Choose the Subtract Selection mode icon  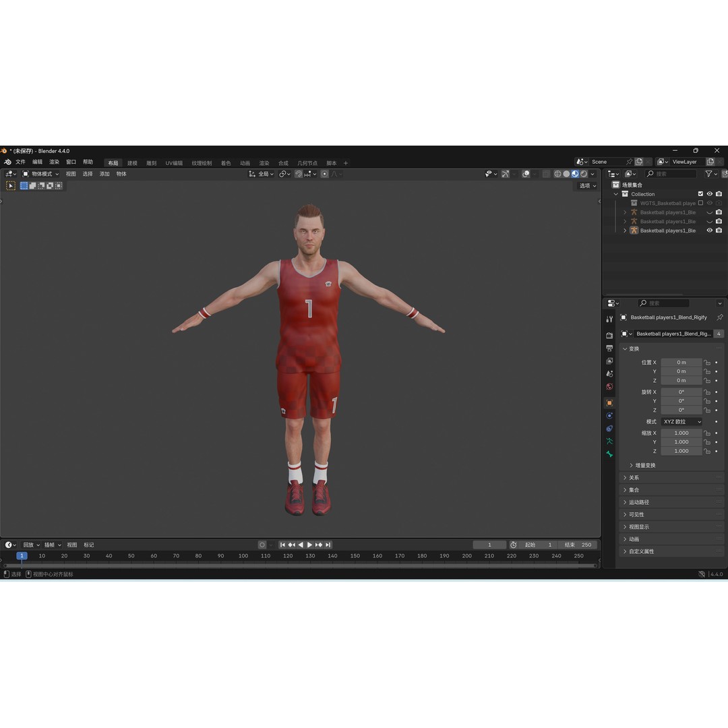pyautogui.click(x=41, y=186)
